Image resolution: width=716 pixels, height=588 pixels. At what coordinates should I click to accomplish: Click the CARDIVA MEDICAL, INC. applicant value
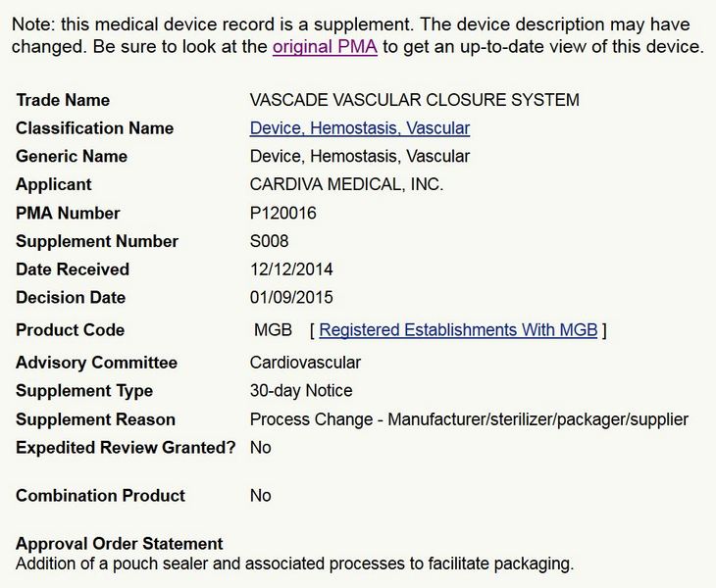pos(346,184)
